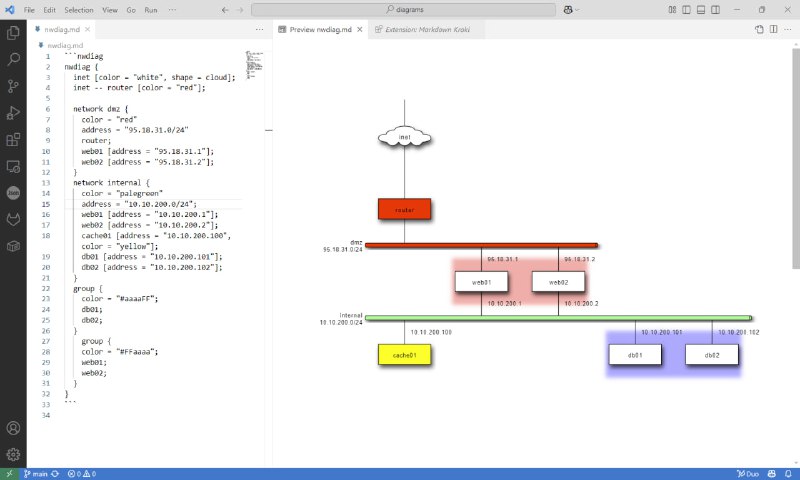Click code line 'network dmz {'
Image resolution: width=800 pixels, height=480 pixels.
click(101, 109)
